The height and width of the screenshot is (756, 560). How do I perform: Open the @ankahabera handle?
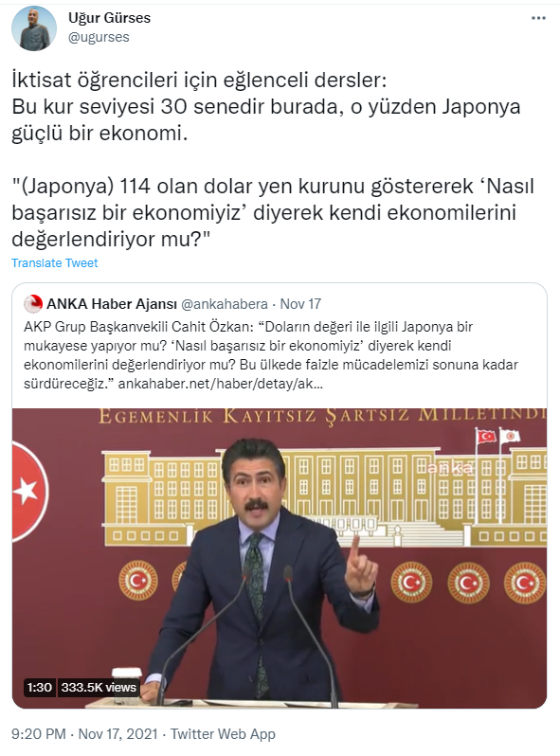point(225,304)
